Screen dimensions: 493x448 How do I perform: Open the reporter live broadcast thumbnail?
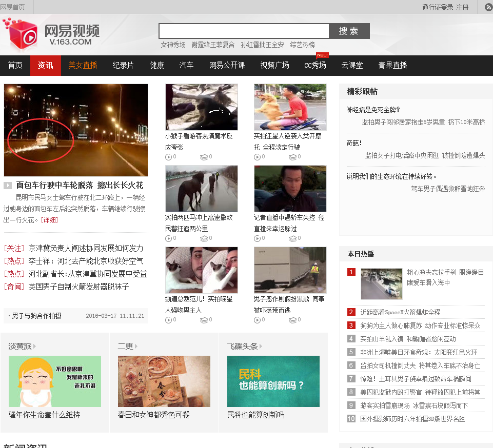(290, 189)
